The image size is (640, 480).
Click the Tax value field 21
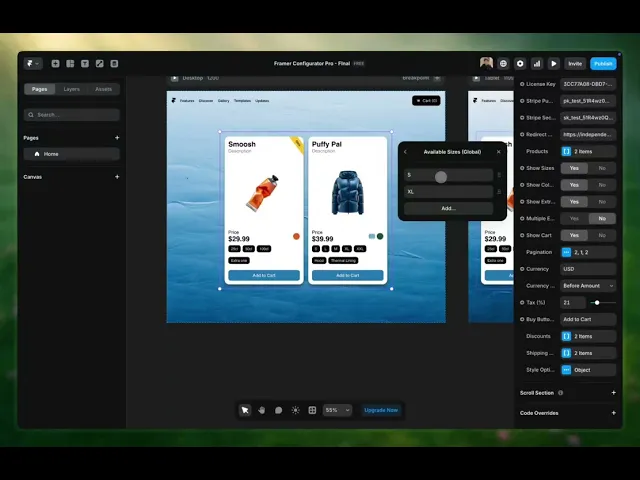click(x=573, y=302)
